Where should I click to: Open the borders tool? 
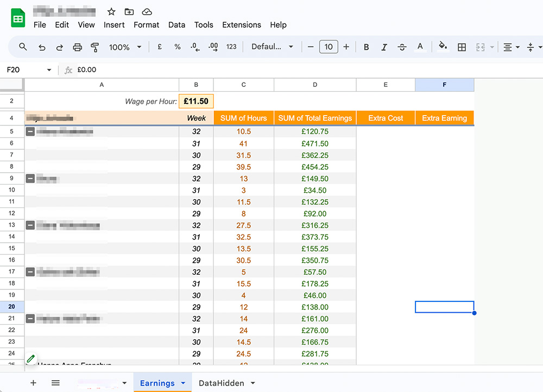click(462, 47)
